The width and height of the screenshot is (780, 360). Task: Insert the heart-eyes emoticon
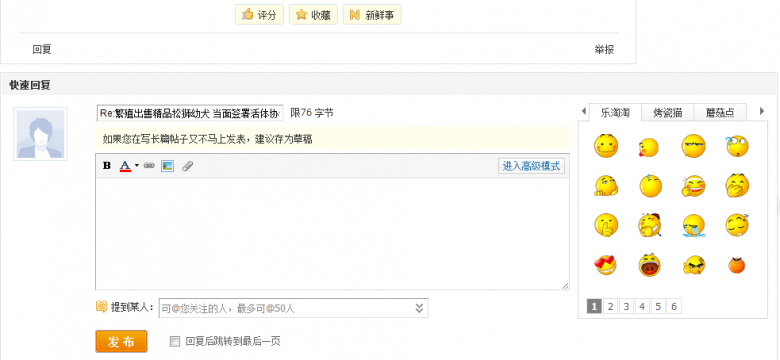(x=605, y=265)
